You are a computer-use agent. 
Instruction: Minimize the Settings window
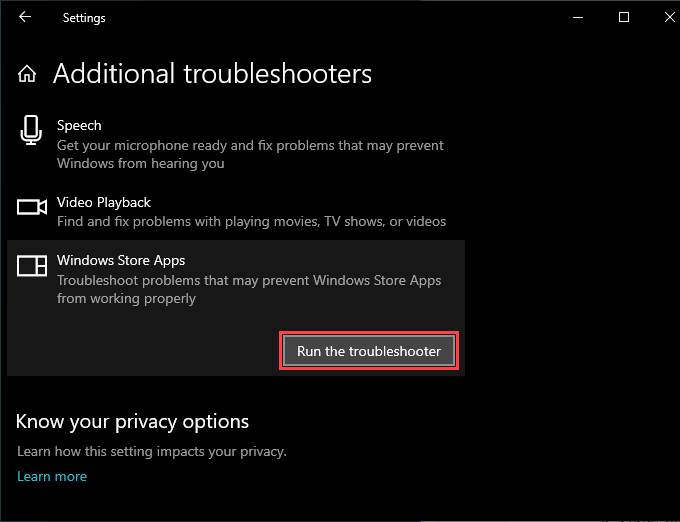pyautogui.click(x=579, y=17)
